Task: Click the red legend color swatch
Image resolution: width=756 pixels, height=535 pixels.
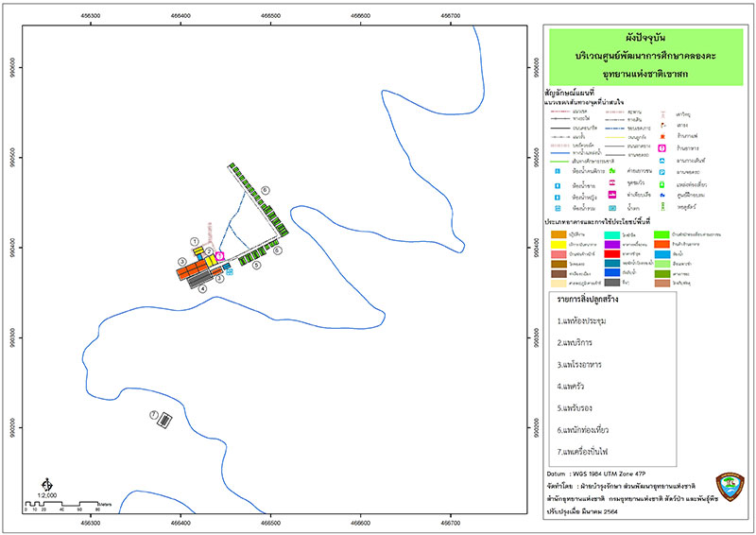Action: tap(612, 253)
